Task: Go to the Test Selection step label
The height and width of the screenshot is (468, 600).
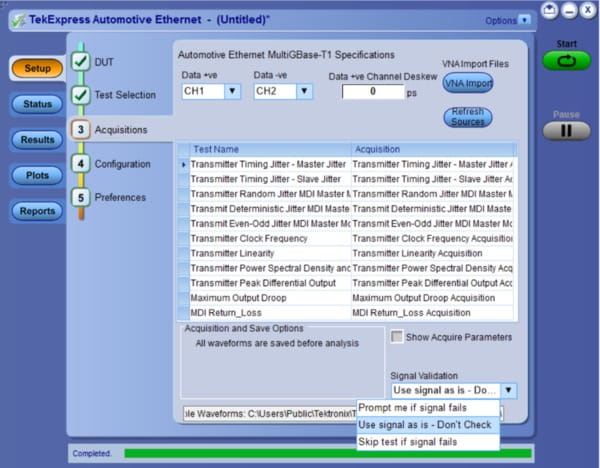Action: point(125,95)
